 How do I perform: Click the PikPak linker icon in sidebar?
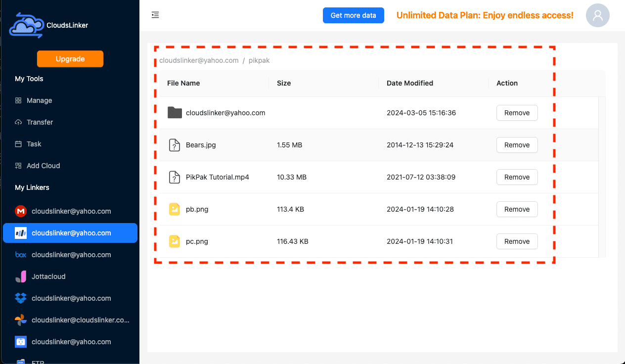pyautogui.click(x=21, y=233)
